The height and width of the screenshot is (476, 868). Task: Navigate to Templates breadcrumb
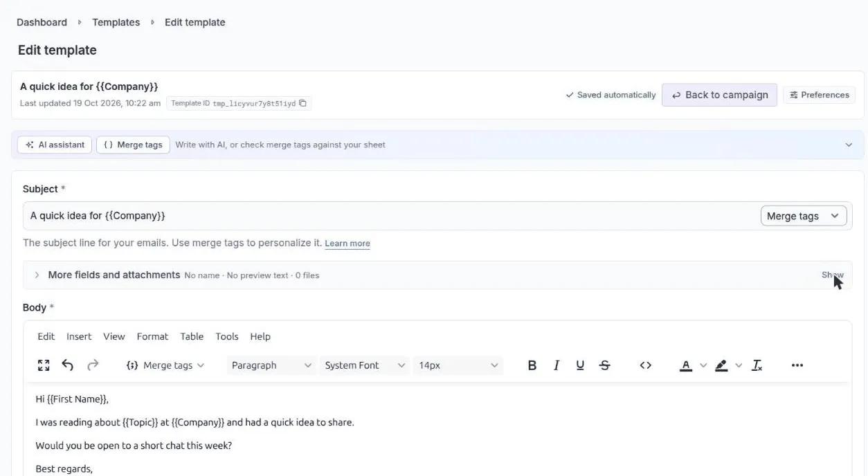click(x=116, y=22)
